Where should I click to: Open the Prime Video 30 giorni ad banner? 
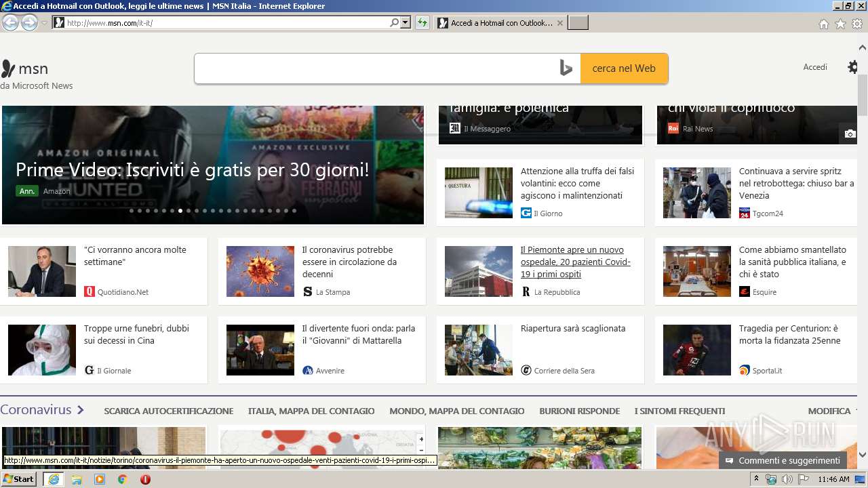point(213,165)
